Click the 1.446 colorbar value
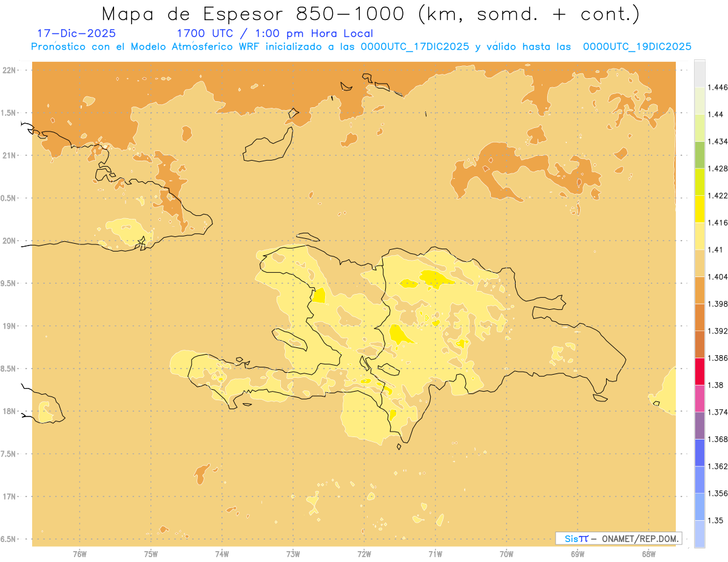728x562 pixels. (x=717, y=87)
